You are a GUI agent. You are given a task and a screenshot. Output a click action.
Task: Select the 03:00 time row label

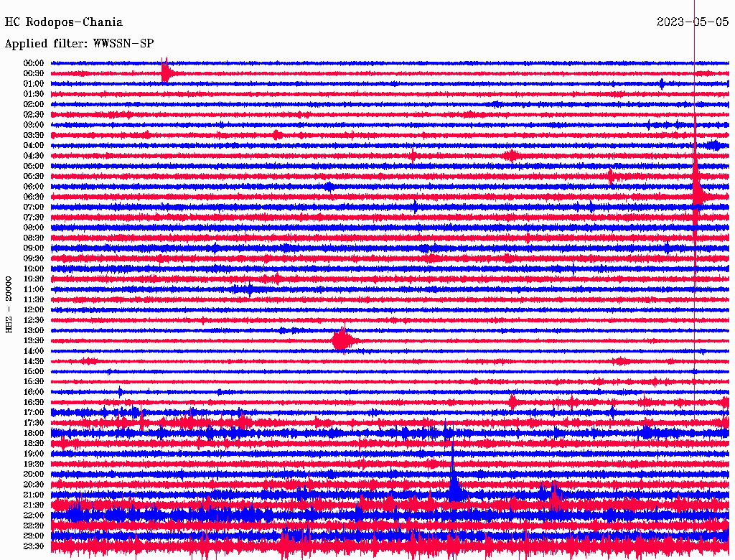tap(34, 125)
